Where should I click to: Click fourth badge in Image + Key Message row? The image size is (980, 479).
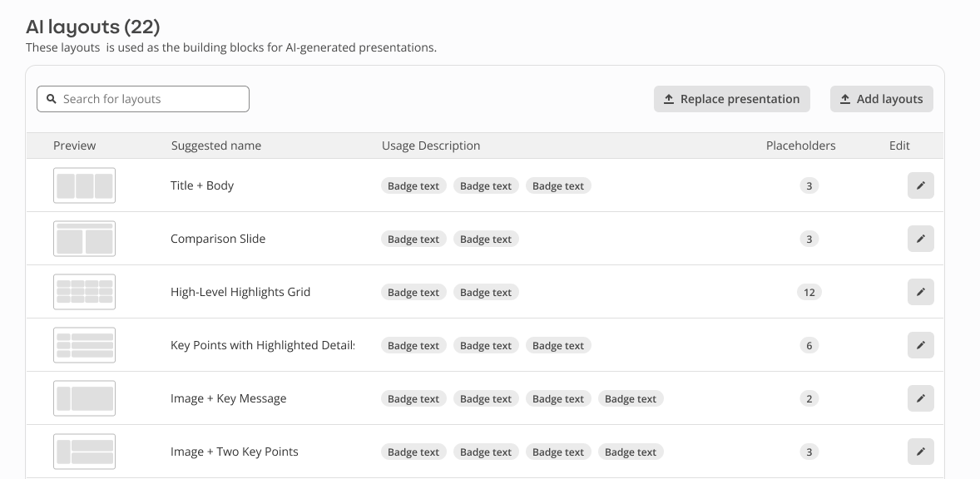631,398
